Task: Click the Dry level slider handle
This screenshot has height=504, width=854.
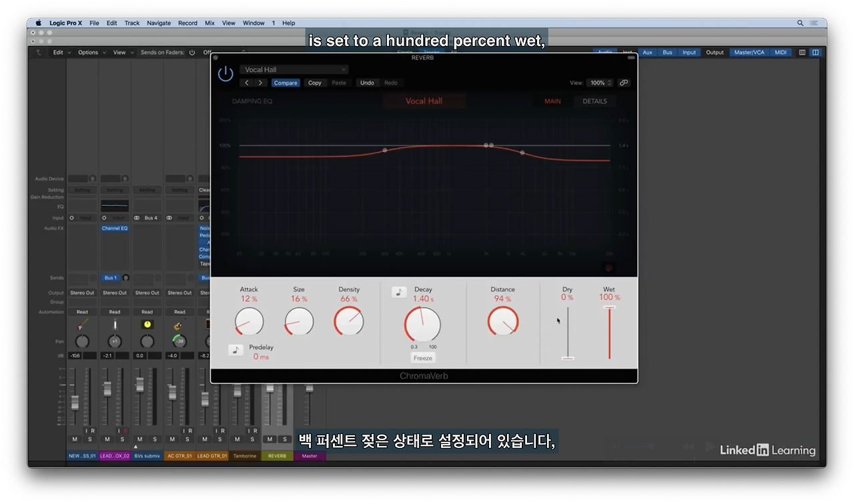Action: (568, 358)
